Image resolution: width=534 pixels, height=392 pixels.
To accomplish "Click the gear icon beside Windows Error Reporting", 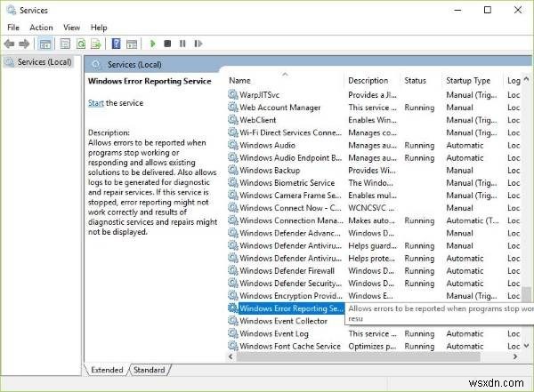I will (x=233, y=308).
